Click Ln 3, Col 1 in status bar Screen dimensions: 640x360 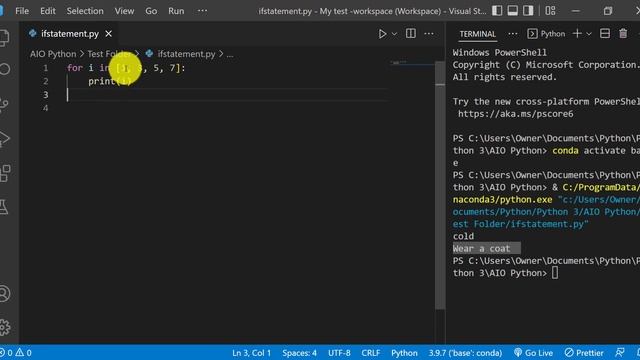point(251,353)
